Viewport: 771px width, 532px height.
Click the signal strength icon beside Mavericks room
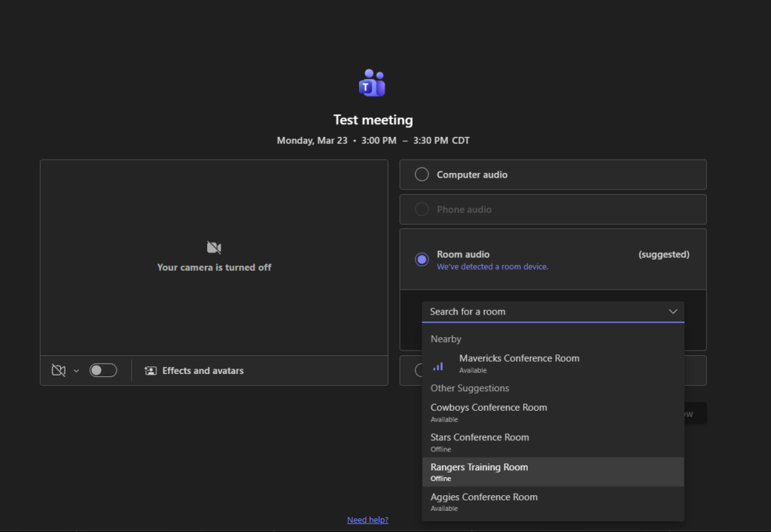coord(438,365)
